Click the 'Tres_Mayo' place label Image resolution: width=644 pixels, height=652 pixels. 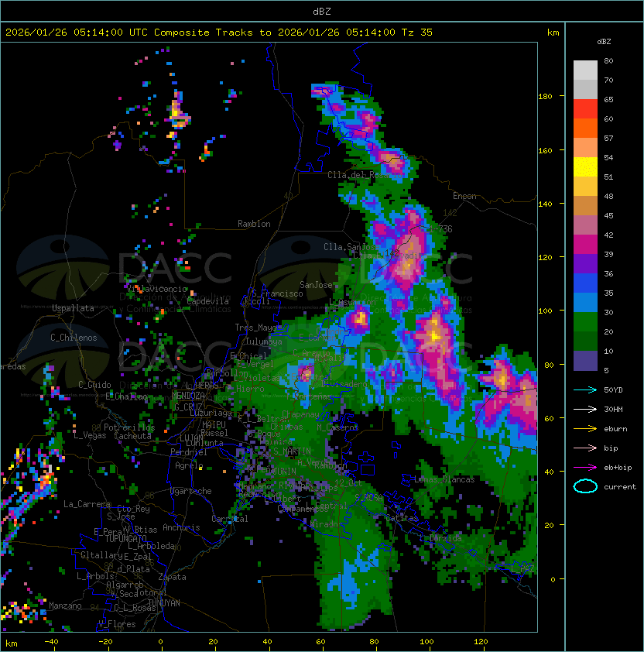[255, 328]
